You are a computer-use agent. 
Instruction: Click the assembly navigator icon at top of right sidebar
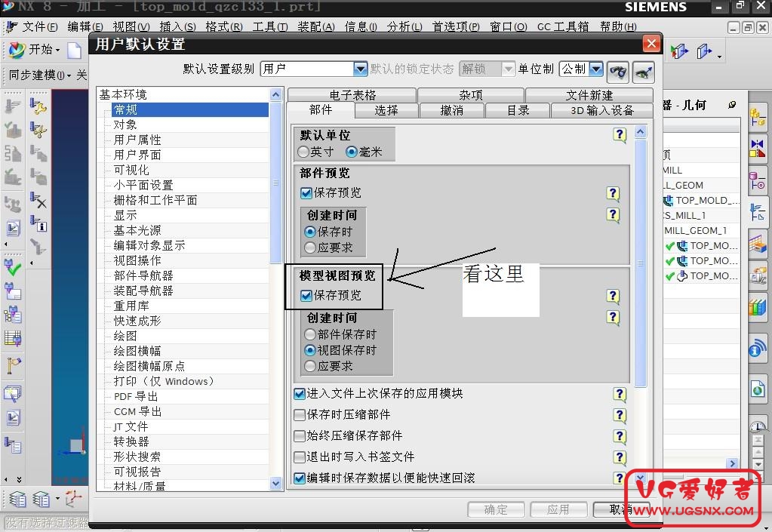click(757, 118)
